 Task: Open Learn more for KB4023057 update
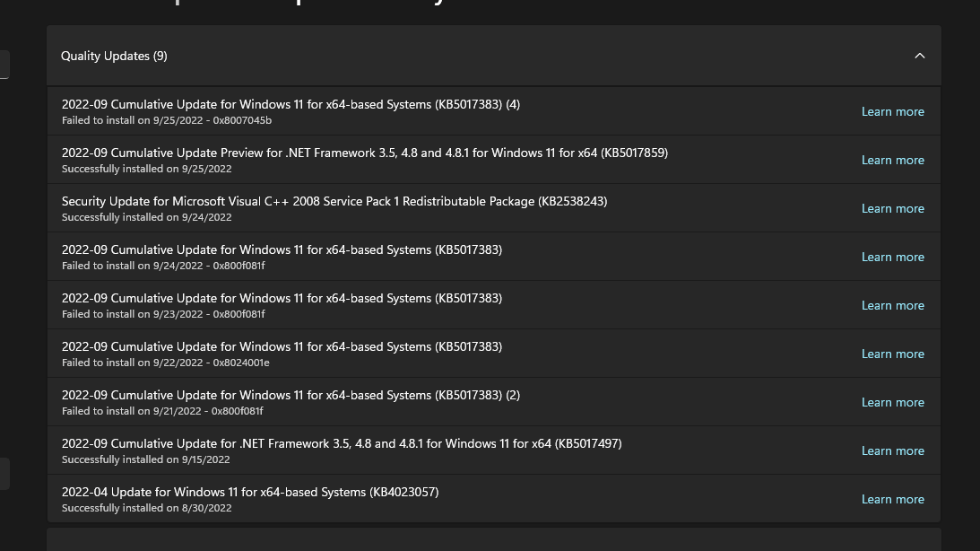892,499
